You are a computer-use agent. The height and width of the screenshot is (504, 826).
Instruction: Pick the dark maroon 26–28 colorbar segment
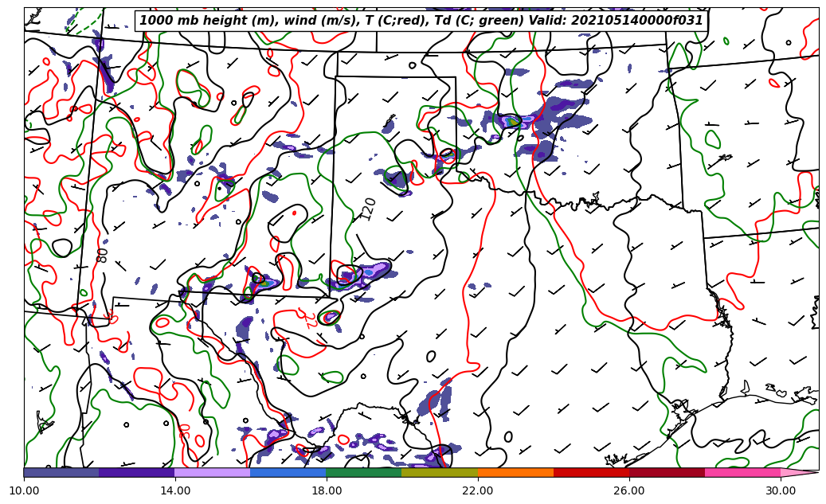(x=667, y=472)
